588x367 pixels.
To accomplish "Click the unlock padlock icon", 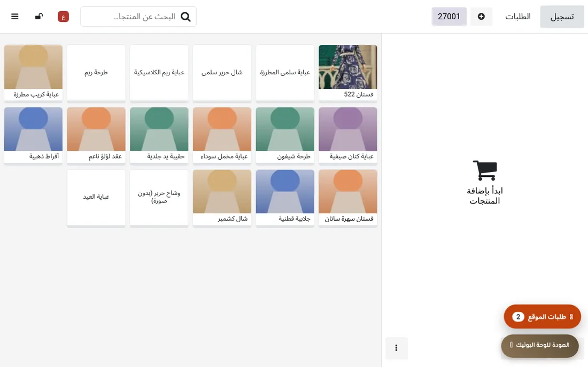I will pyautogui.click(x=39, y=17).
